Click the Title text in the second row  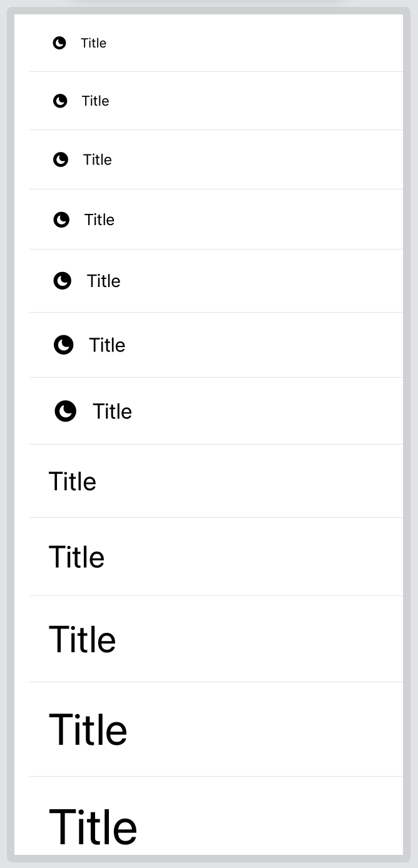click(x=95, y=101)
